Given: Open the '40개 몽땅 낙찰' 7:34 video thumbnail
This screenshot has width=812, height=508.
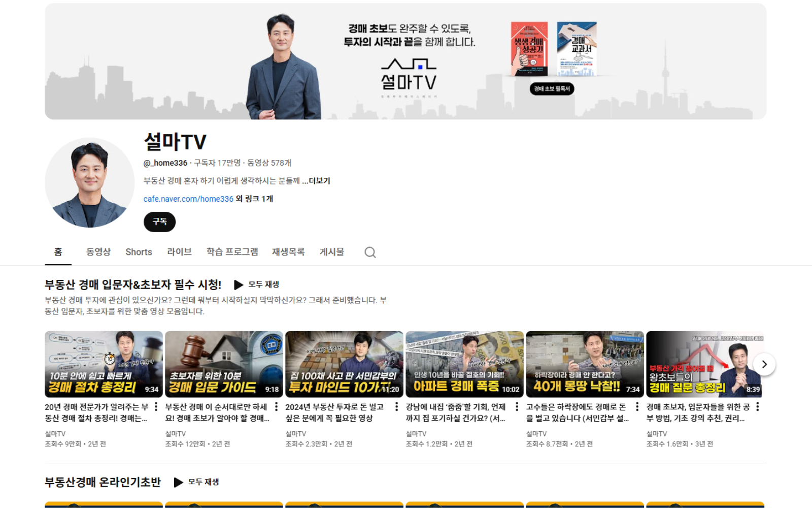Looking at the screenshot, I should 585,364.
